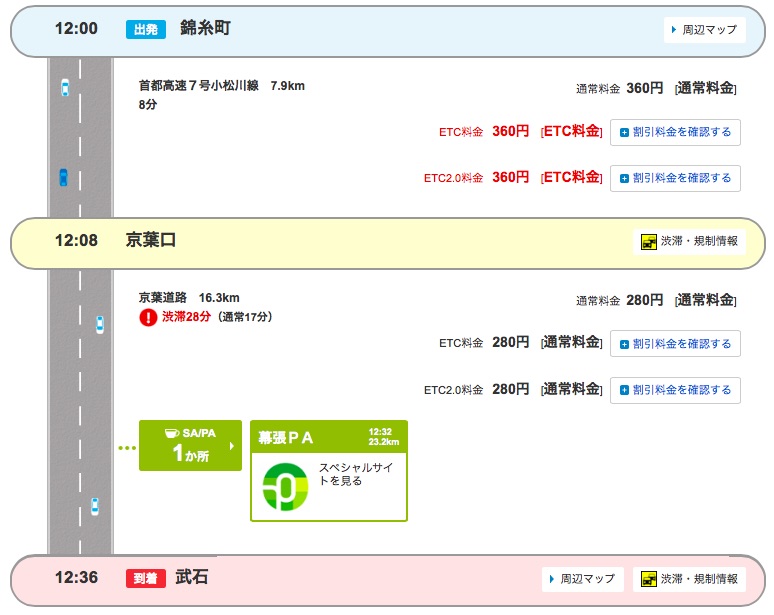Expand 割引料金を確認する for ETC2.0料金 360円
This screenshot has width=774, height=615.
coord(675,178)
